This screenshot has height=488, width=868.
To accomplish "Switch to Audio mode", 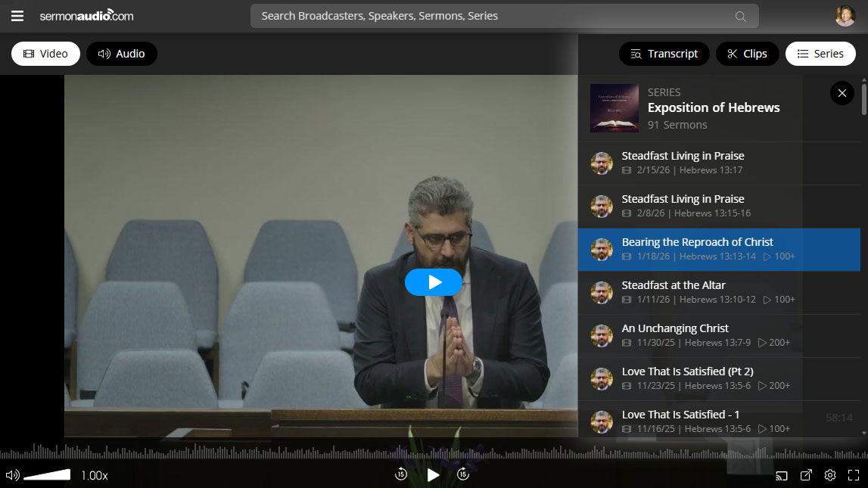I will pyautogui.click(x=122, y=54).
